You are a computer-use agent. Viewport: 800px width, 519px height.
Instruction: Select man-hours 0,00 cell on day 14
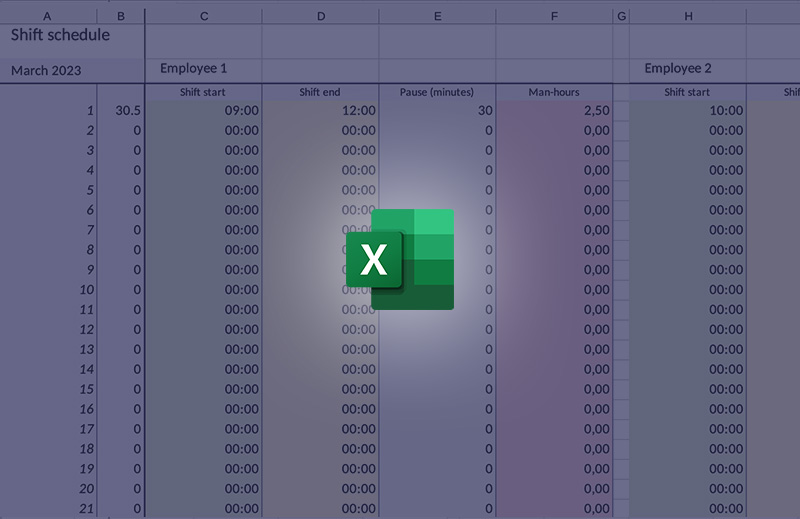554,369
